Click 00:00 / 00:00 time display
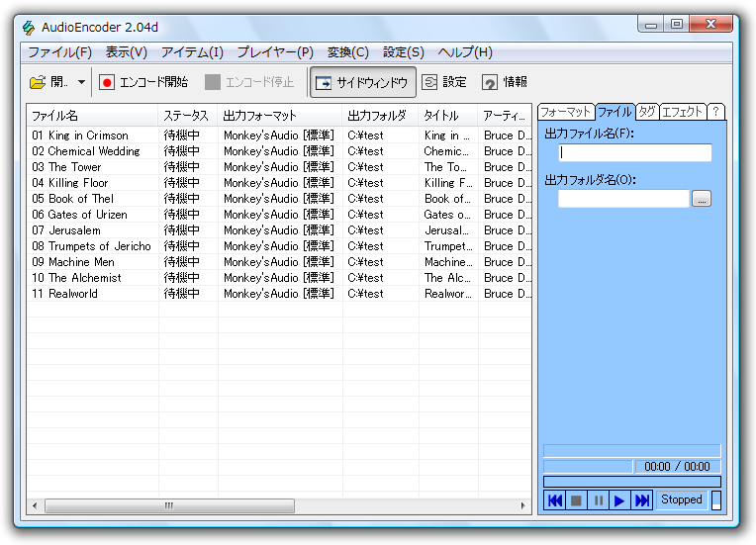 (677, 467)
